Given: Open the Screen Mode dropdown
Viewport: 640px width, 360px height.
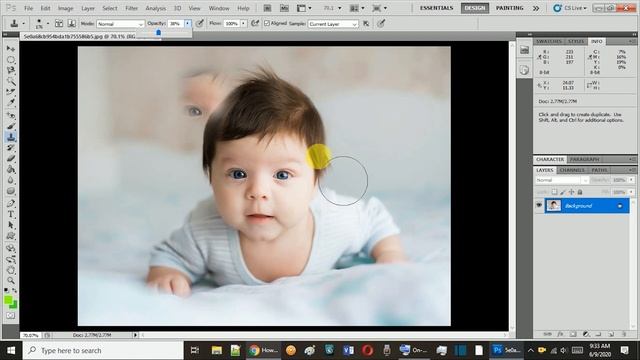Looking at the screenshot, I should click(x=379, y=8).
